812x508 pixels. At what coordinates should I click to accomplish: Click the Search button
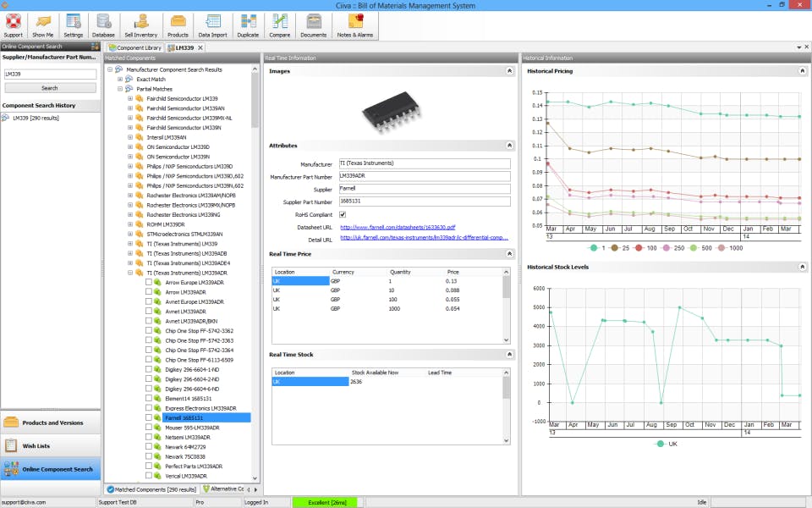[x=50, y=88]
